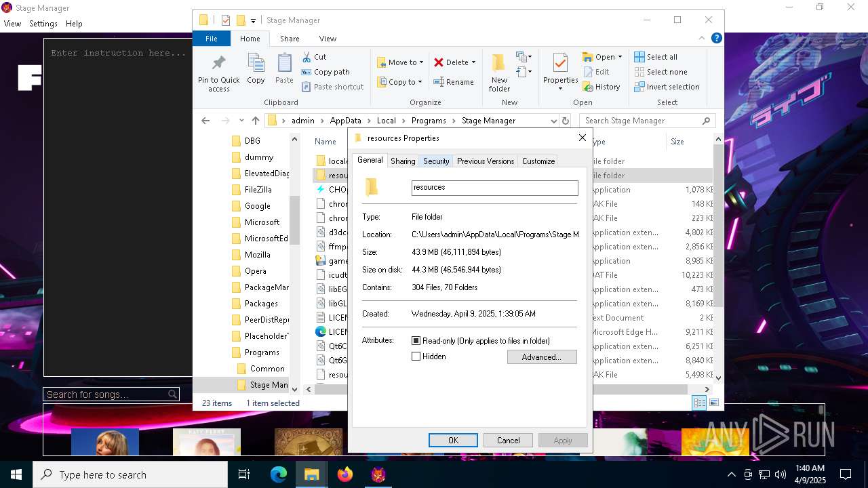The image size is (868, 488).
Task: Click Paste shortcut in ribbon
Action: coord(332,87)
